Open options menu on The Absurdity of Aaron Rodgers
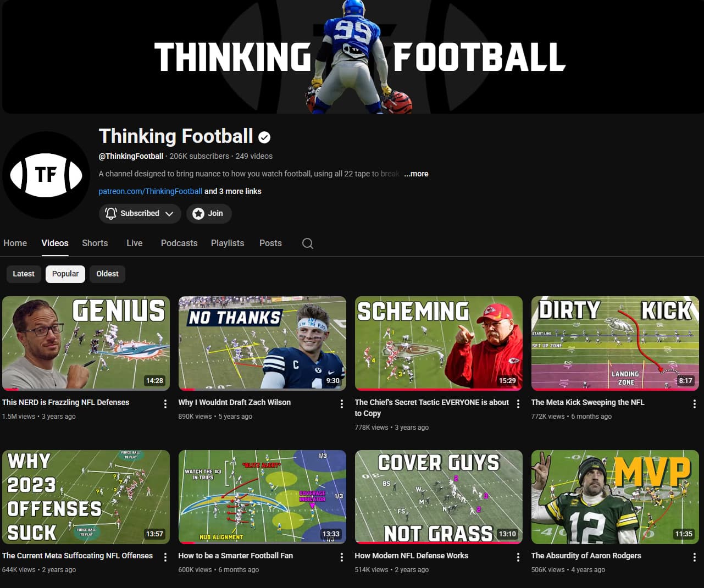 coord(694,557)
